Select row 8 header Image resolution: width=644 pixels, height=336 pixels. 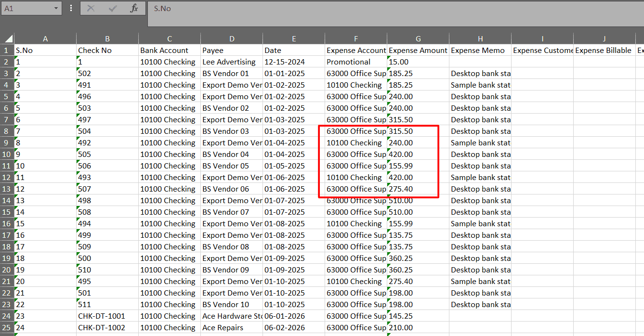pyautogui.click(x=7, y=131)
